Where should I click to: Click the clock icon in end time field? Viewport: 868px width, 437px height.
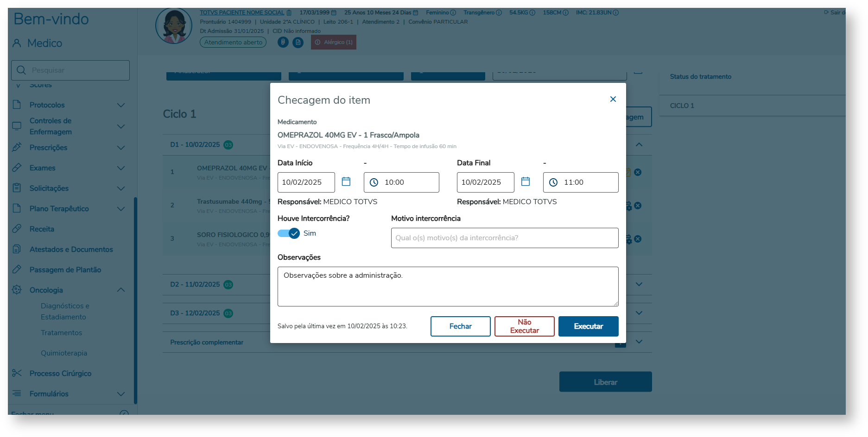(x=553, y=182)
